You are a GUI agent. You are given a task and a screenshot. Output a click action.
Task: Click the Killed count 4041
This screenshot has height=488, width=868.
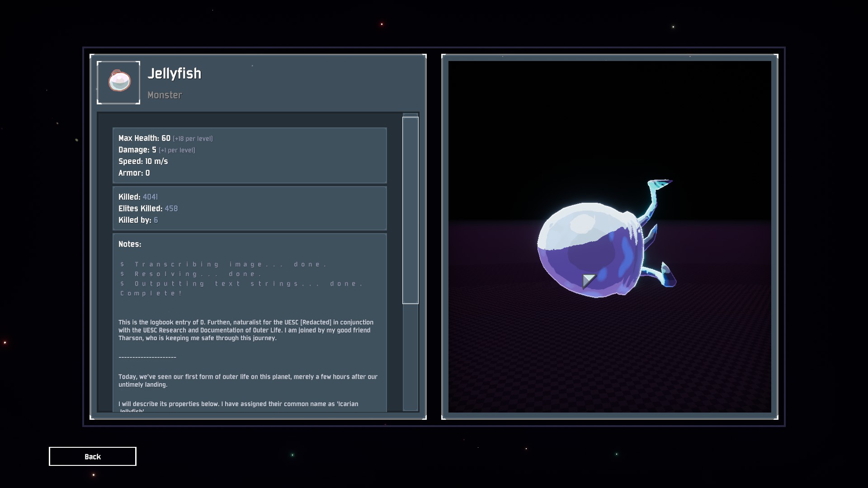pyautogui.click(x=150, y=197)
